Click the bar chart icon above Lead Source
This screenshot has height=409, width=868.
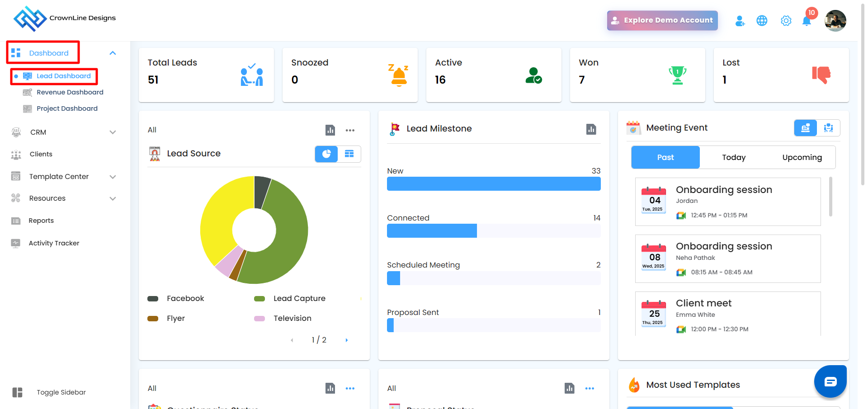tap(330, 130)
